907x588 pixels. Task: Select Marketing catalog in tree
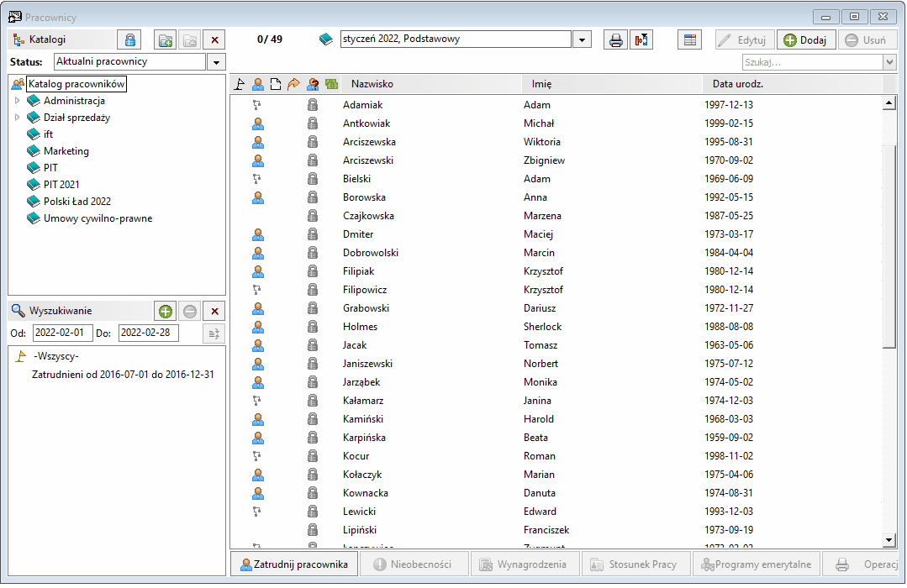66,151
